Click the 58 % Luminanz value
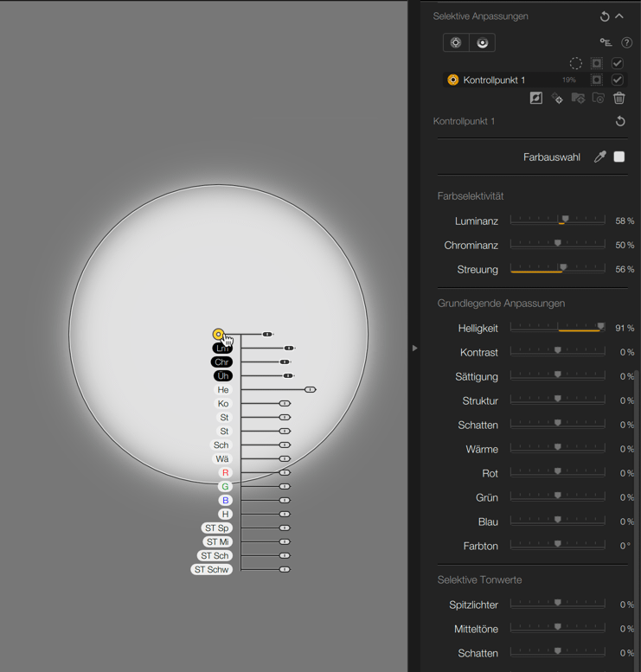Image resolution: width=641 pixels, height=672 pixels. pyautogui.click(x=625, y=221)
